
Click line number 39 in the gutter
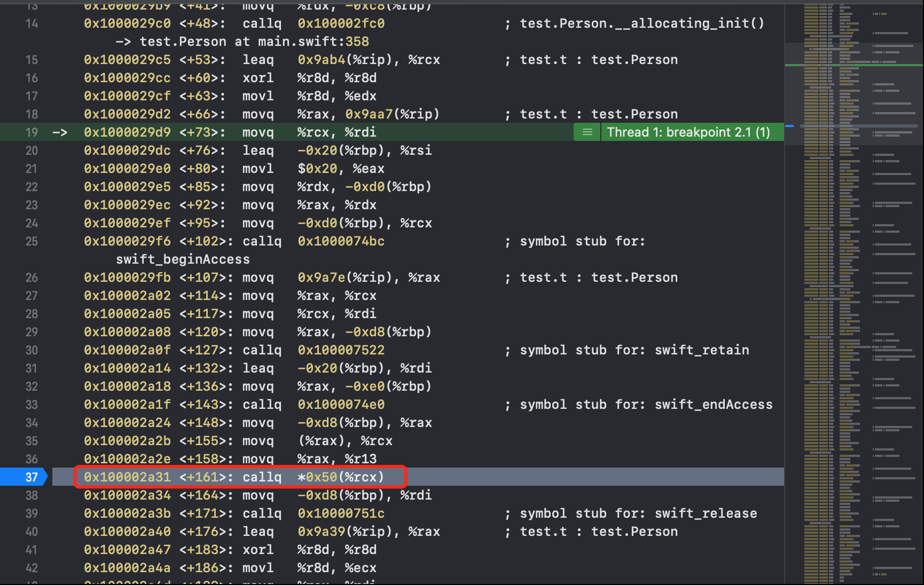pos(32,513)
